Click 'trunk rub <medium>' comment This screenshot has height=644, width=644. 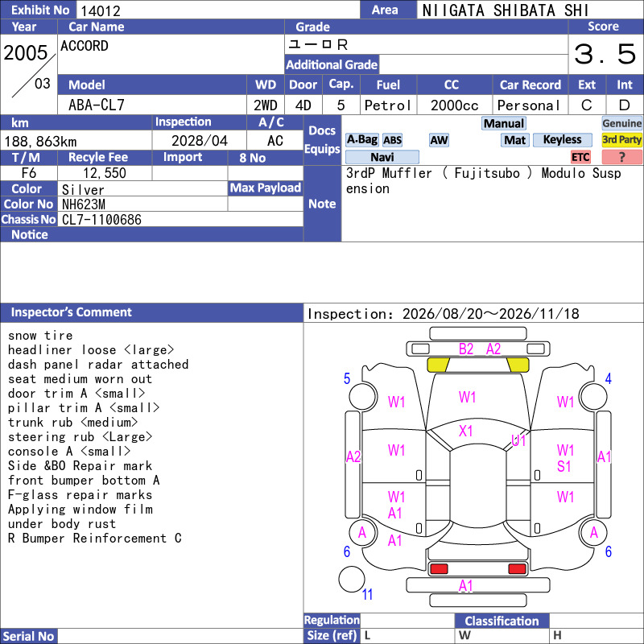pos(72,422)
